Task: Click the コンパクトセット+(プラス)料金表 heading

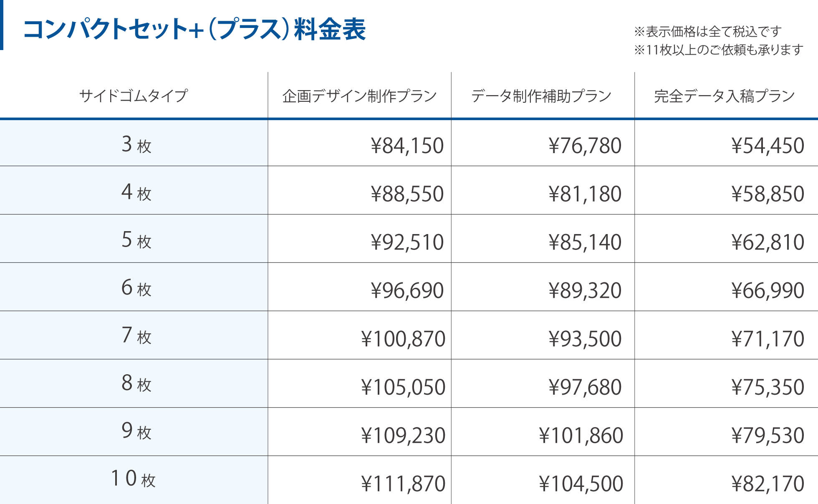Action: (194, 29)
